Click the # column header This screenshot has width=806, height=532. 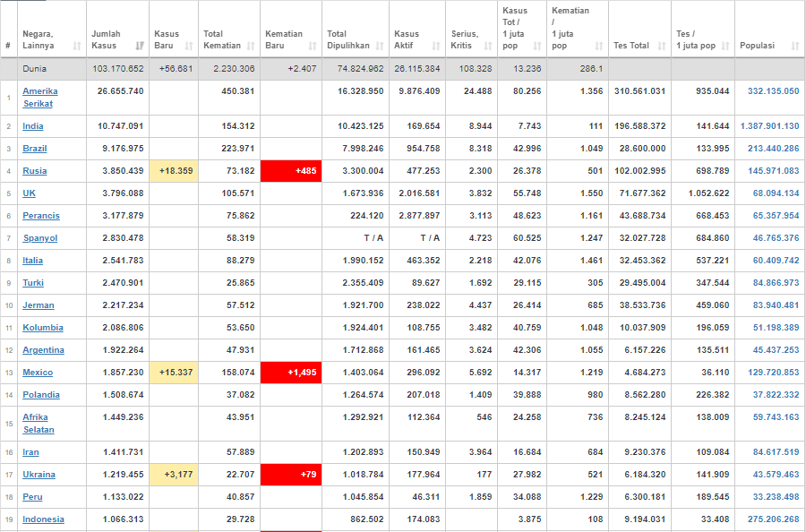click(x=8, y=46)
